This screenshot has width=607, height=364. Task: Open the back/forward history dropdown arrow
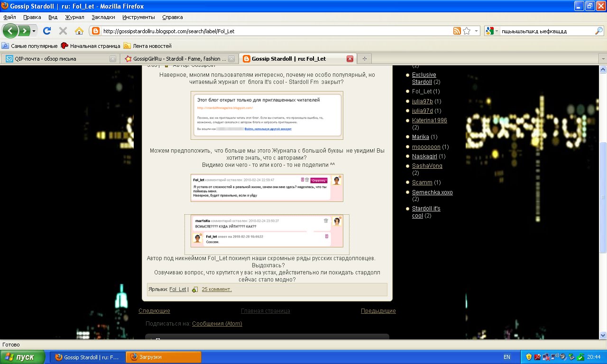pos(34,31)
